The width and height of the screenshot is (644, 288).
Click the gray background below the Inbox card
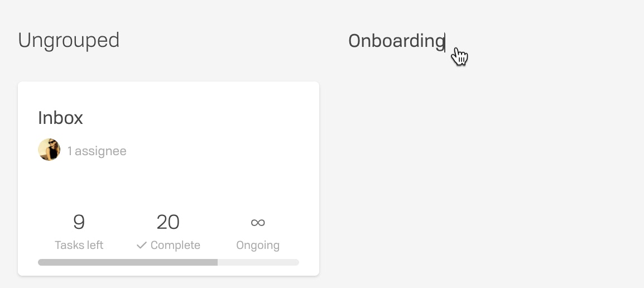tap(169, 282)
